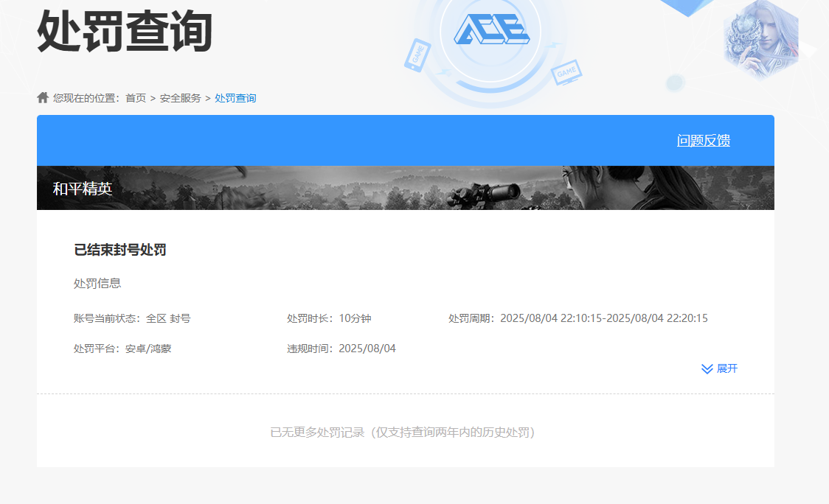
Task: Click the 处罚平台 安卓/鸿蒙 text
Action: pos(122,349)
